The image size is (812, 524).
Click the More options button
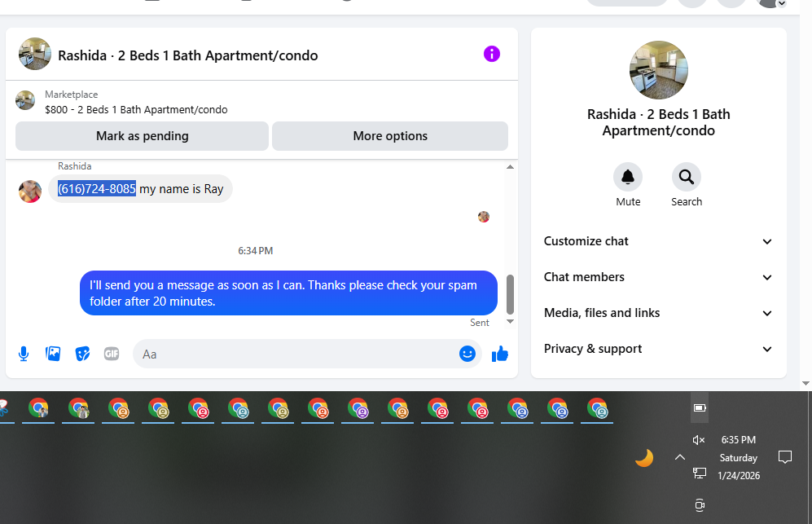tap(390, 136)
